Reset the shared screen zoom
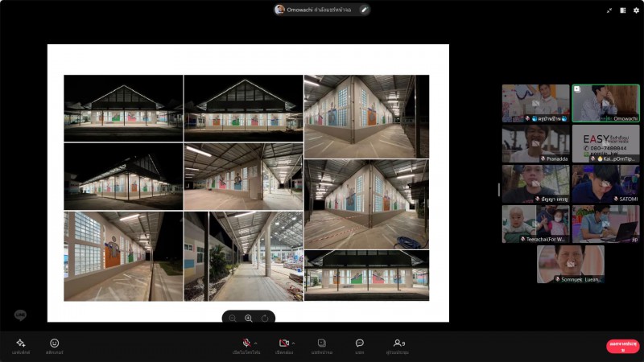 click(265, 319)
